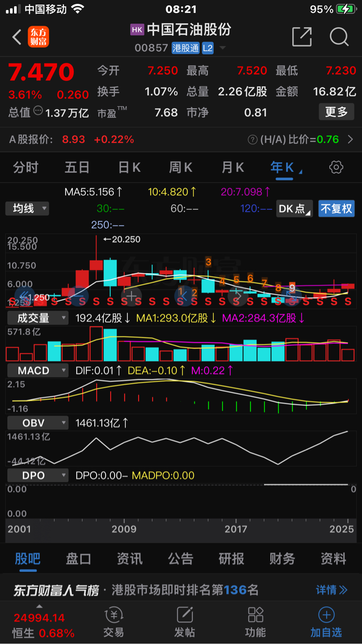Tap the 2025 year label on axis
The width and height of the screenshot is (362, 644).
click(x=342, y=528)
